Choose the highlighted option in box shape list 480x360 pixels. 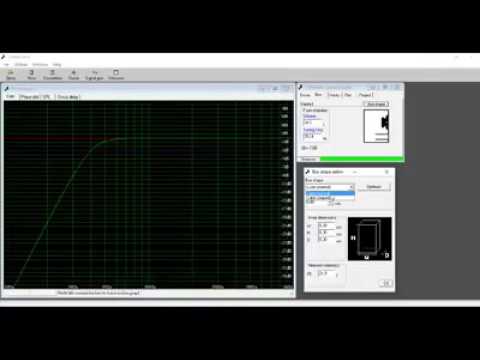tap(330, 193)
